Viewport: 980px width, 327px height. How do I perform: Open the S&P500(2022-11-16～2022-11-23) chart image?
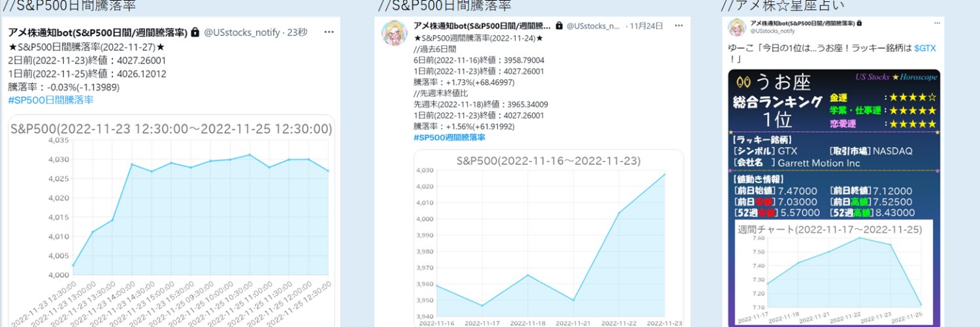click(549, 238)
